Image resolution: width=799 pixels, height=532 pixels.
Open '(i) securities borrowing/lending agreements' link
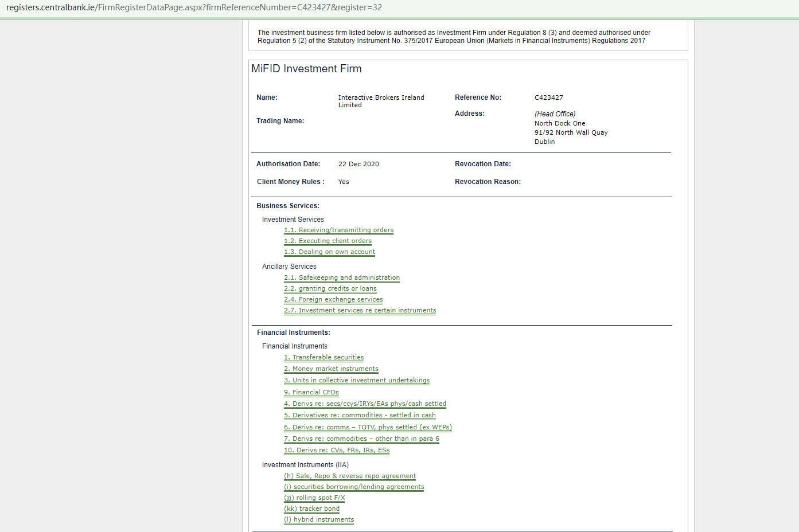pos(354,487)
